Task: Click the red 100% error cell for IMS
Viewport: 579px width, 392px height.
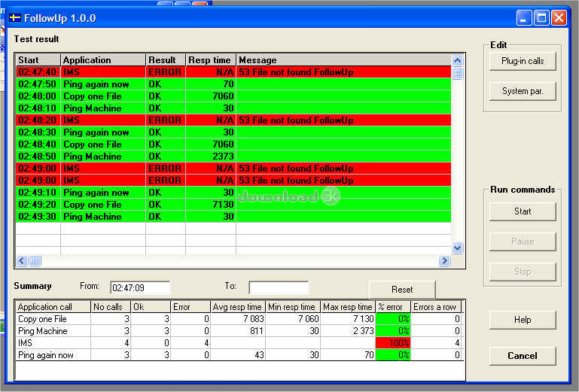Action: (x=393, y=343)
